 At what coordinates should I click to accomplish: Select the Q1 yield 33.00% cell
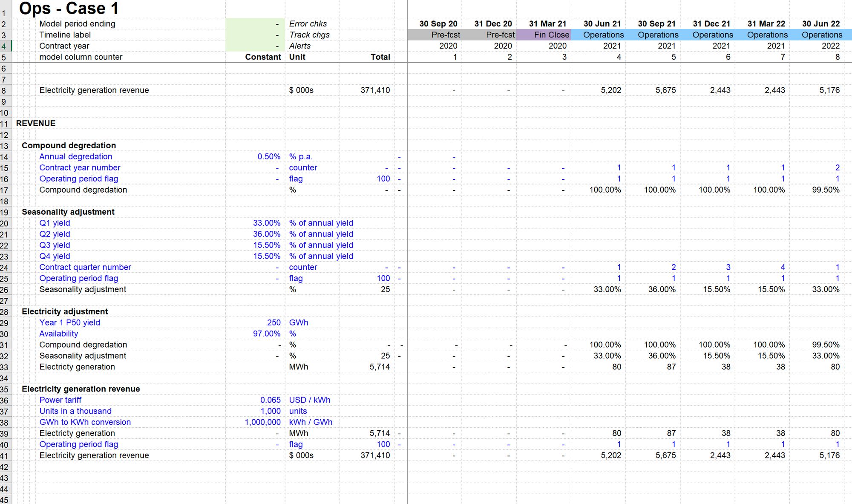tap(266, 223)
